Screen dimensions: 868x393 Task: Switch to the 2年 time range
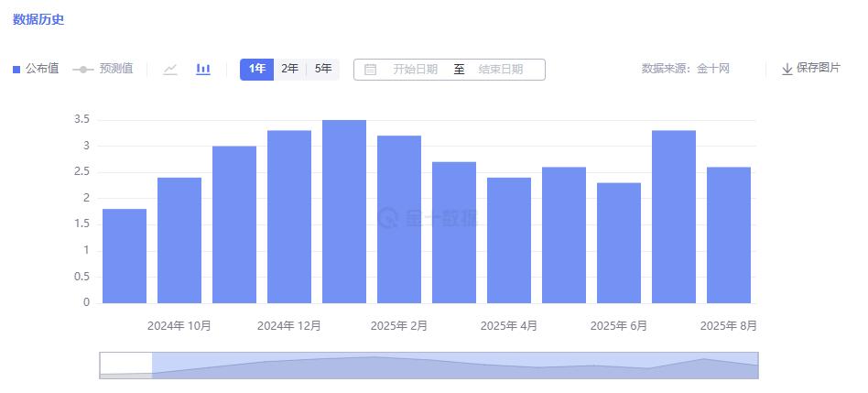pos(289,69)
